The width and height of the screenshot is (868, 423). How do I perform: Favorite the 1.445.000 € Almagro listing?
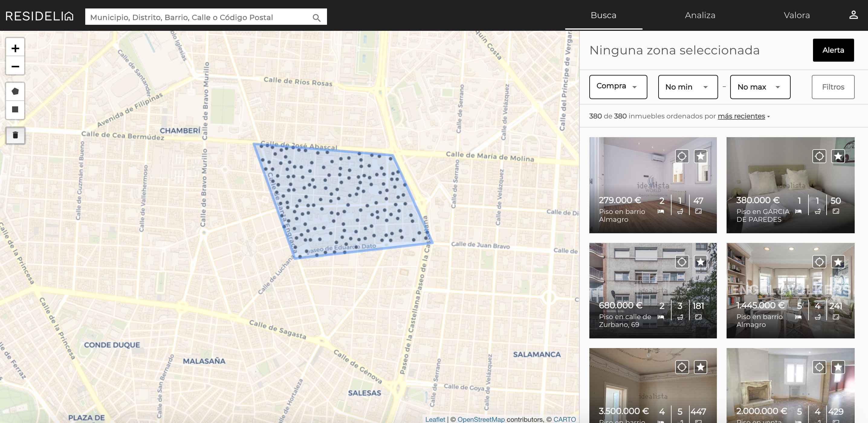pyautogui.click(x=838, y=262)
